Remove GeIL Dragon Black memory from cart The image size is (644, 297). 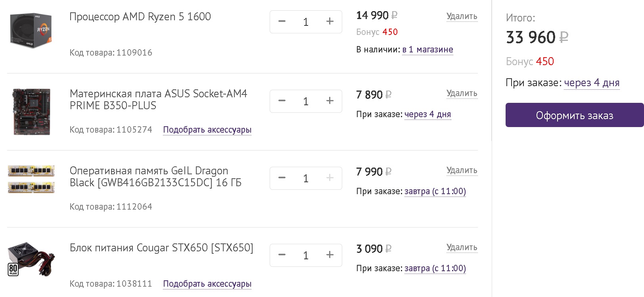click(x=462, y=170)
